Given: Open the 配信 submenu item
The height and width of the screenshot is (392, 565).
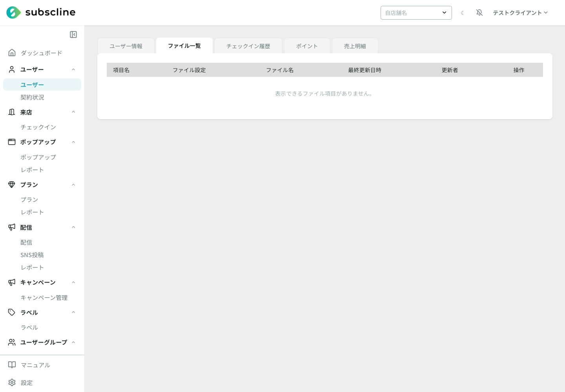Looking at the screenshot, I should click(x=26, y=242).
